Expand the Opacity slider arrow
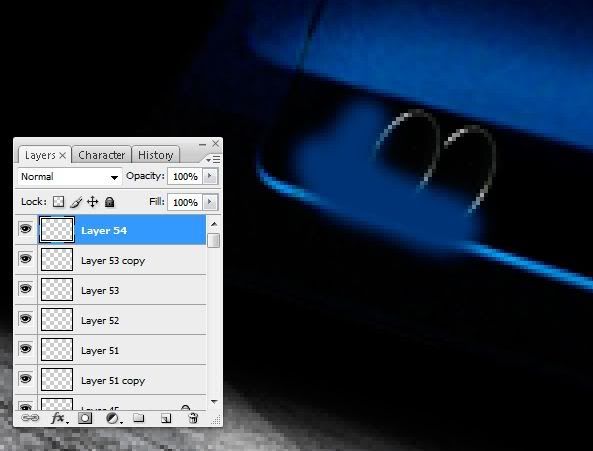 (x=210, y=176)
